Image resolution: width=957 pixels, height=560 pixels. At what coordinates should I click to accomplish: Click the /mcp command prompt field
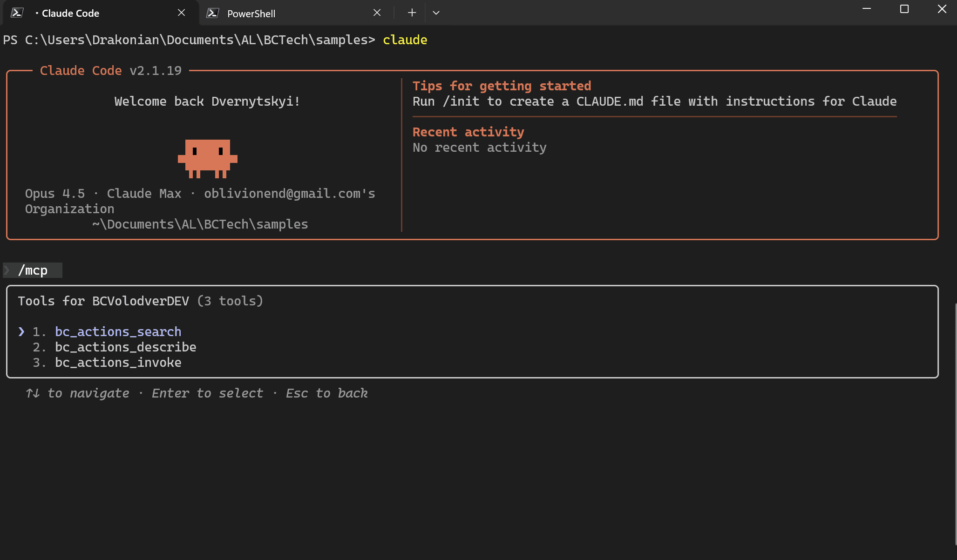coord(33,270)
